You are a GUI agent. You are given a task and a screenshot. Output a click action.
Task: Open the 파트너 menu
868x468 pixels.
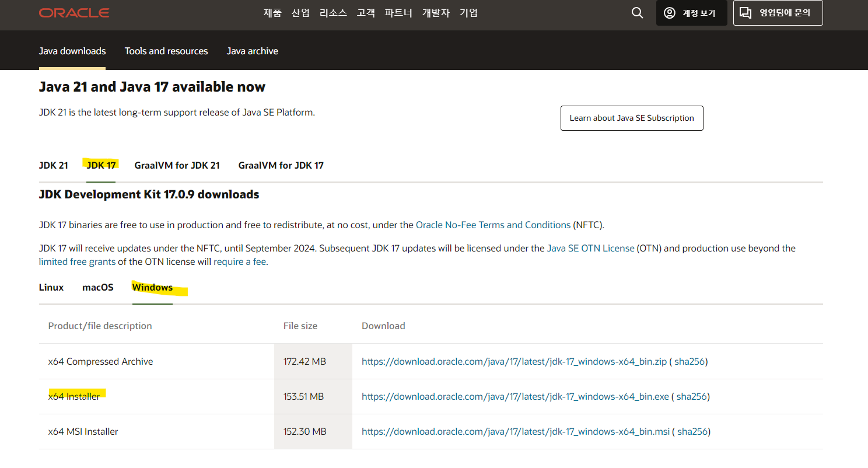(399, 13)
